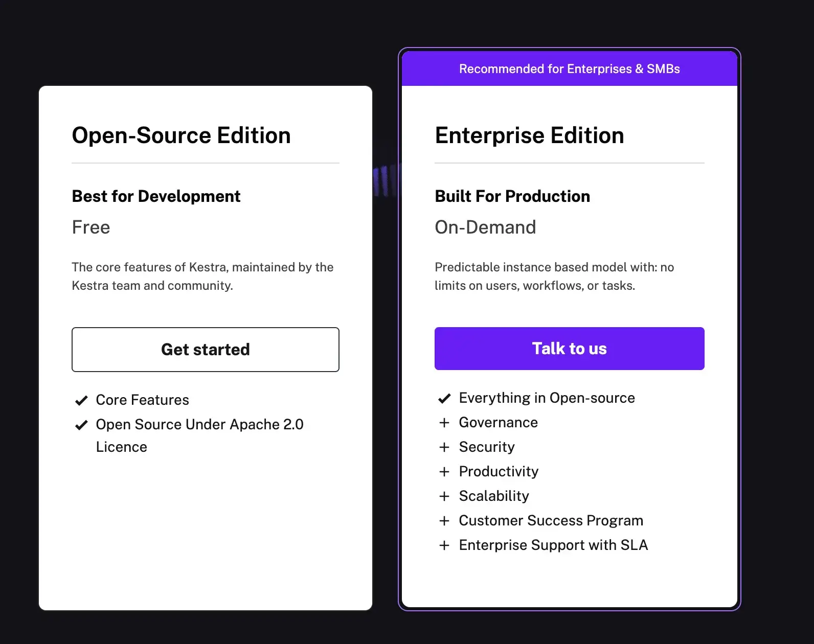This screenshot has height=644, width=814.
Task: Click the Built For Production subtitle
Action: pyautogui.click(x=512, y=196)
